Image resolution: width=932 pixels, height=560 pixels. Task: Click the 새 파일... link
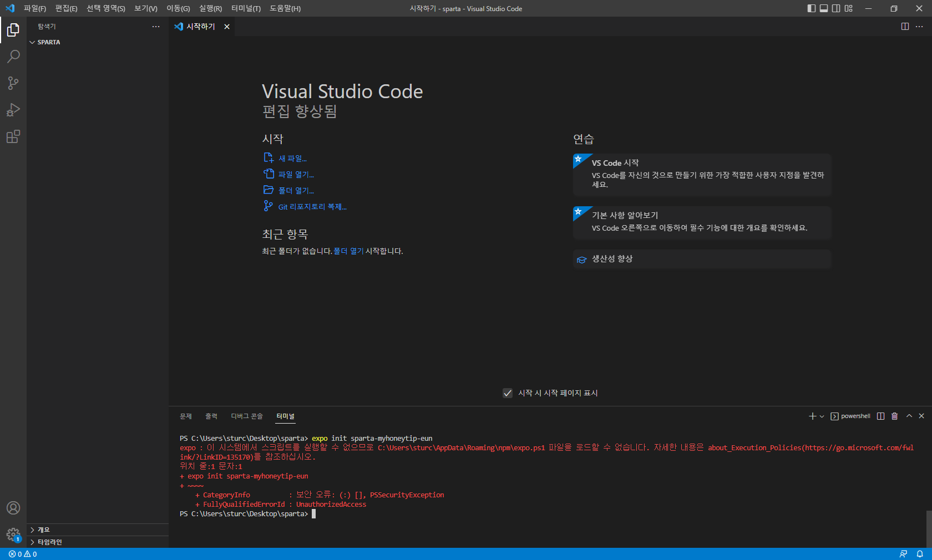(292, 159)
